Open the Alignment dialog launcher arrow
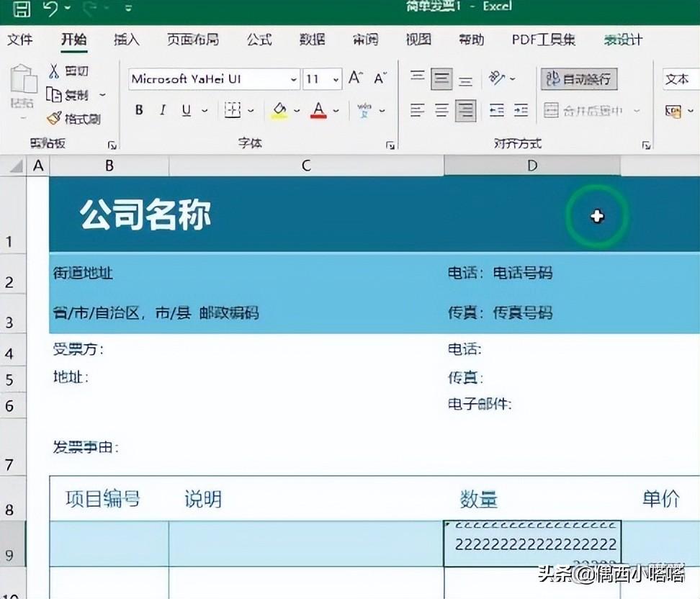Screen dimensions: 700x599 tap(647, 144)
